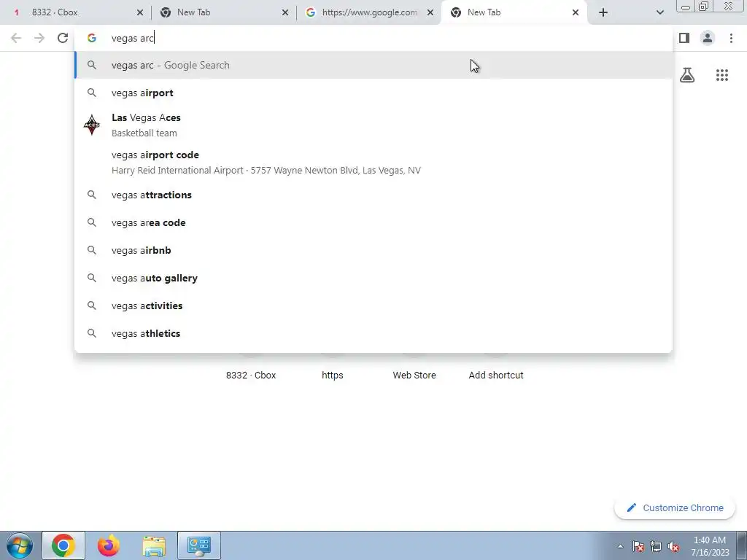Open the profile avatar menu
The height and width of the screenshot is (560, 747).
pos(708,38)
